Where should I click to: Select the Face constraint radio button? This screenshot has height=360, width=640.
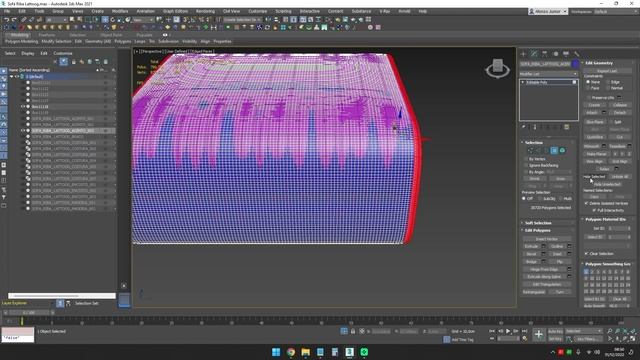(x=588, y=88)
